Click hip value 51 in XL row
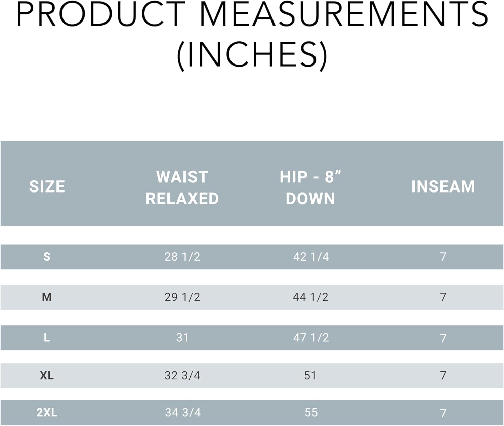The image size is (504, 426). (310, 375)
